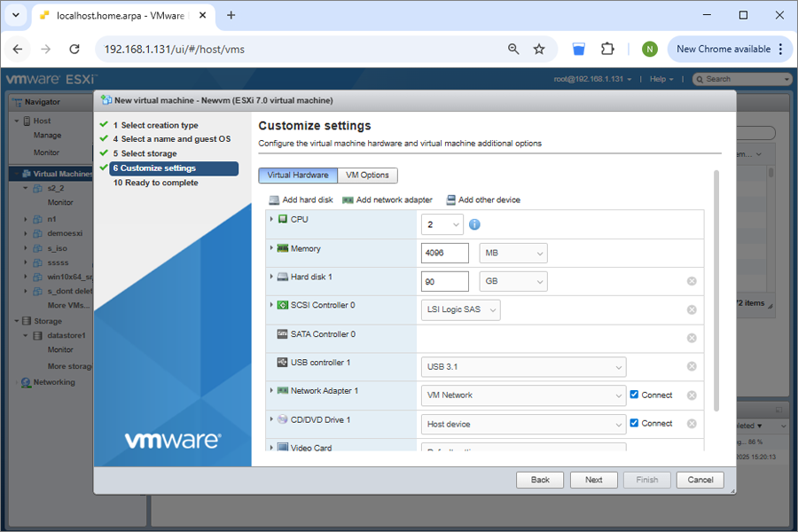Screen dimensions: 798x532
Task: Click the Chrome address bar URL
Action: (174, 50)
